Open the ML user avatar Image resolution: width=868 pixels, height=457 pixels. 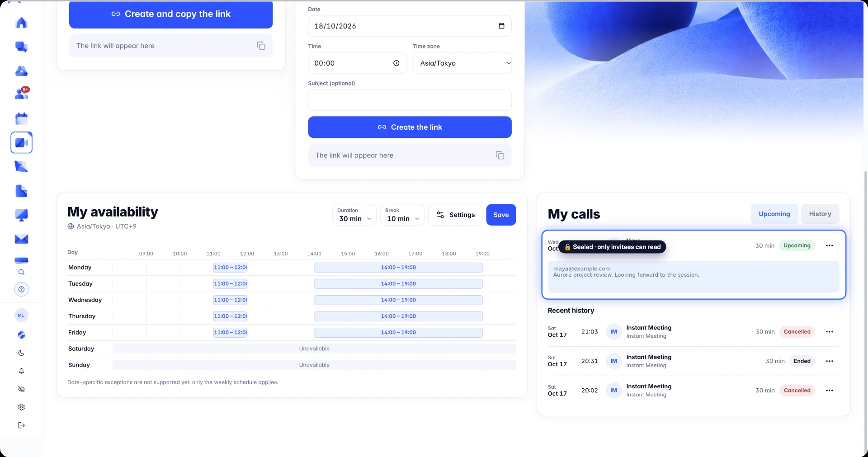[x=21, y=316]
